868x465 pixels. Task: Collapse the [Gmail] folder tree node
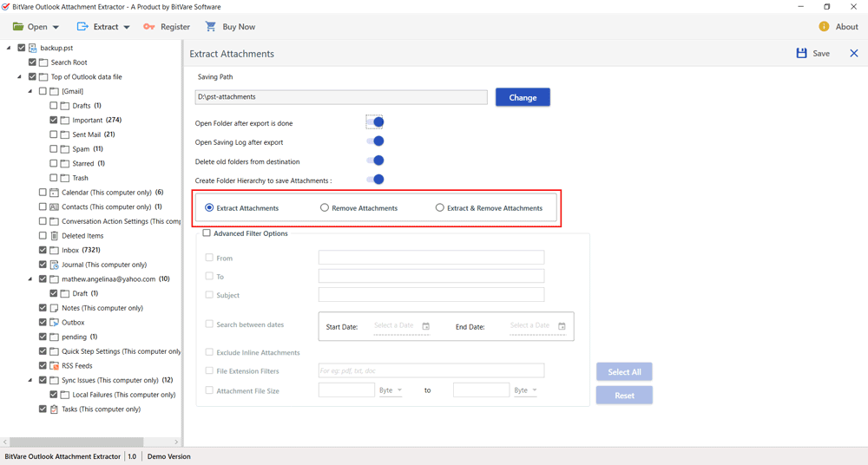(x=30, y=91)
